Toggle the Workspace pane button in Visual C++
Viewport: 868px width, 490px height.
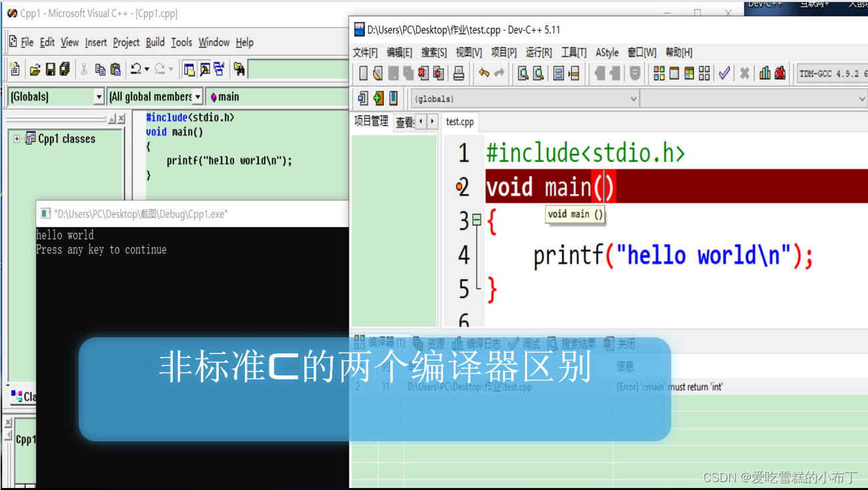(x=189, y=69)
